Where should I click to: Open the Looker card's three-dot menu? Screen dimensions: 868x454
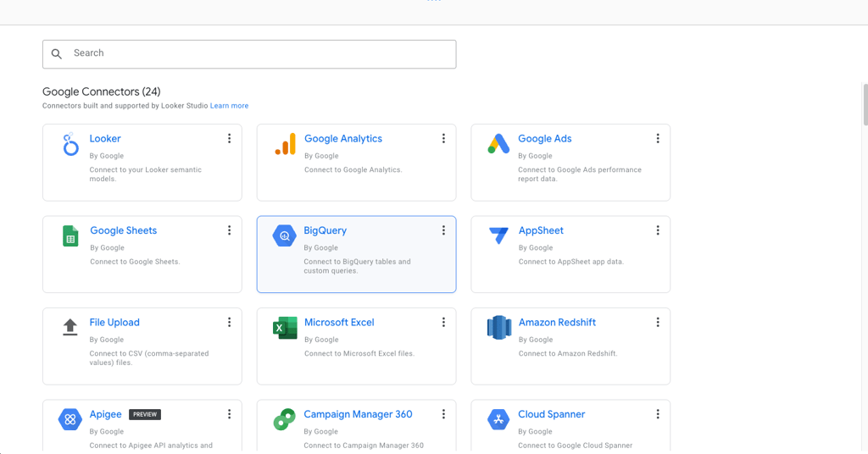[x=229, y=139]
